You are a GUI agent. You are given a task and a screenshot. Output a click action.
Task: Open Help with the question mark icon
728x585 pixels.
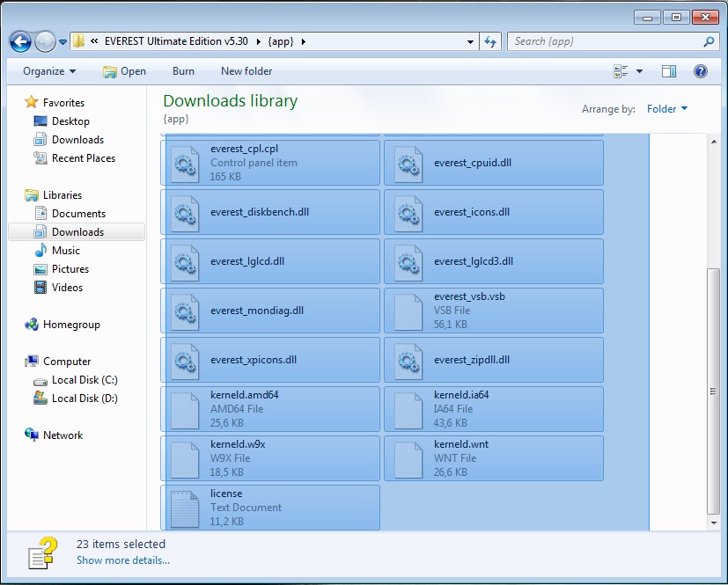[700, 71]
